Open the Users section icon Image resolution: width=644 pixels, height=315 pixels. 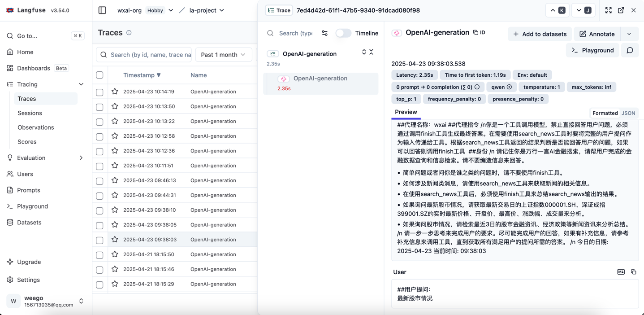(10, 174)
